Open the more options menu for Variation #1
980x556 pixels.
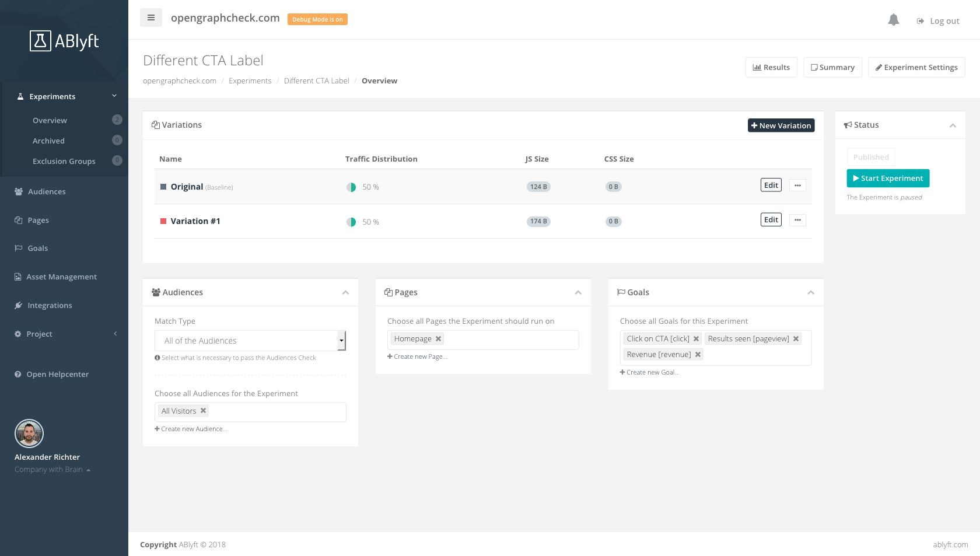(797, 219)
